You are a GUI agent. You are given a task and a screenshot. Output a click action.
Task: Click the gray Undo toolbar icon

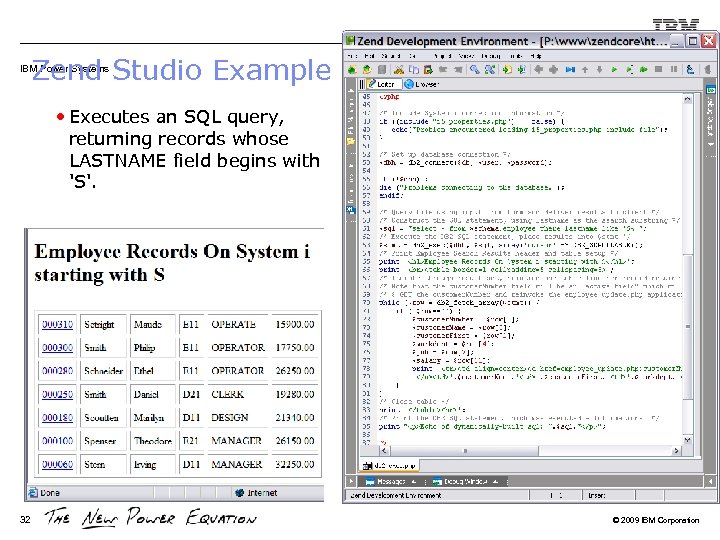[443, 69]
